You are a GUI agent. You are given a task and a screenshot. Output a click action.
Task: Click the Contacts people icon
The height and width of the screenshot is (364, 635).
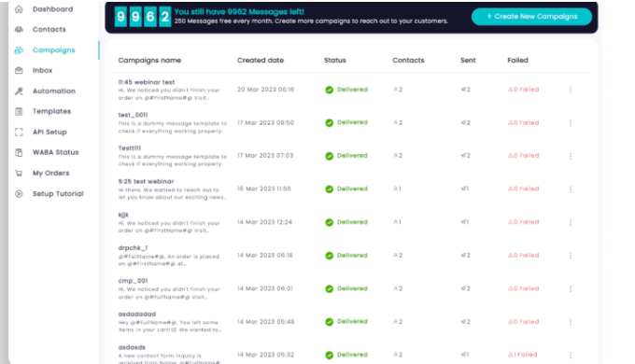[x=19, y=29]
